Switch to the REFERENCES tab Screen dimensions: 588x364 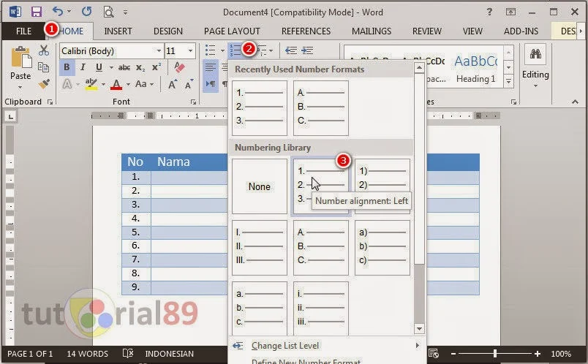pyautogui.click(x=306, y=31)
